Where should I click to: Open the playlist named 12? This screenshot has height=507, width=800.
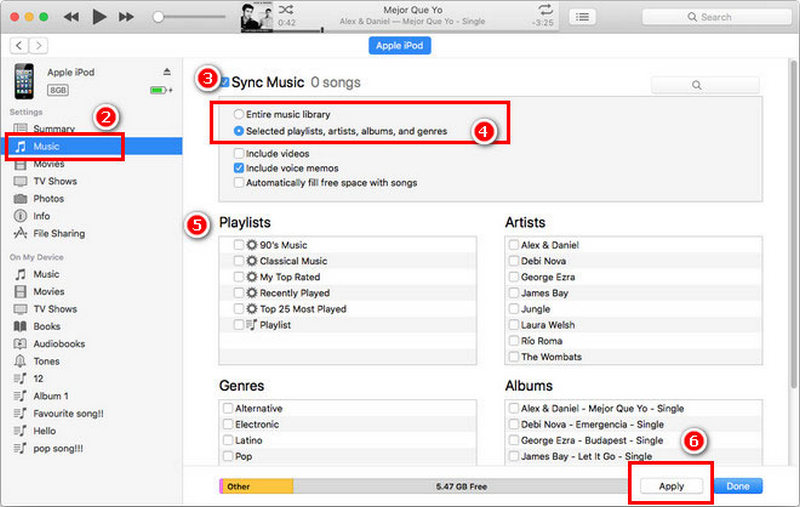click(x=38, y=378)
